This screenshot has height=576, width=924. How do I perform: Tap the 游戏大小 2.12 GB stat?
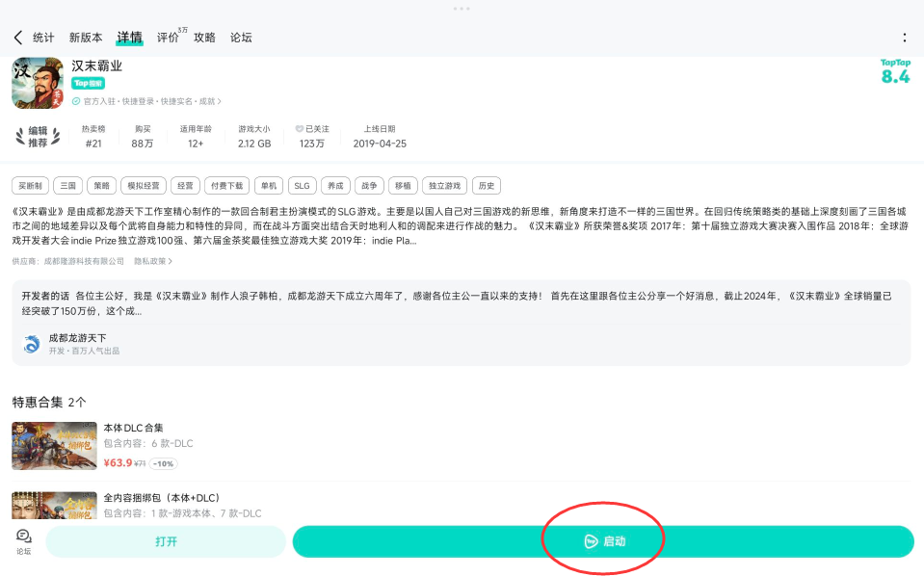click(254, 137)
